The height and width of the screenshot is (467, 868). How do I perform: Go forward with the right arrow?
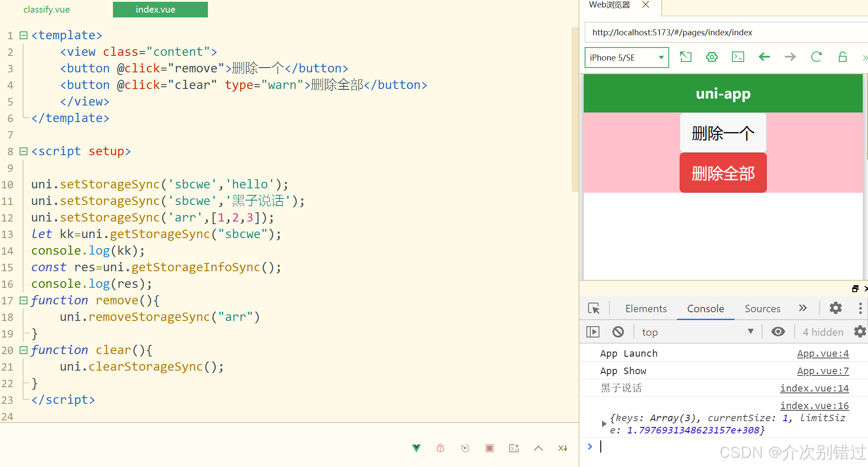click(790, 57)
